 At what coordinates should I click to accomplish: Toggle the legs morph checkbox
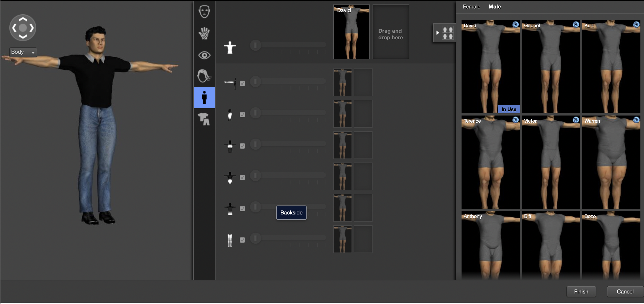point(242,240)
